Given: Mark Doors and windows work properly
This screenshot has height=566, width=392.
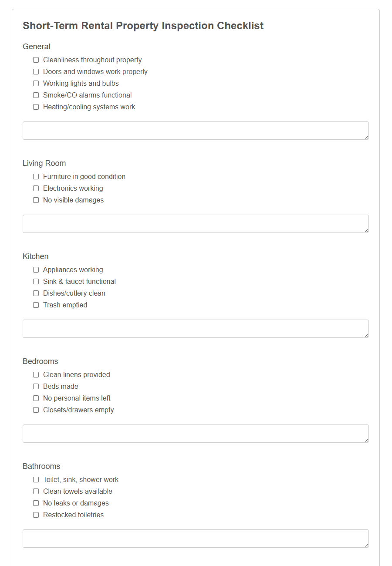Looking at the screenshot, I should [36, 71].
